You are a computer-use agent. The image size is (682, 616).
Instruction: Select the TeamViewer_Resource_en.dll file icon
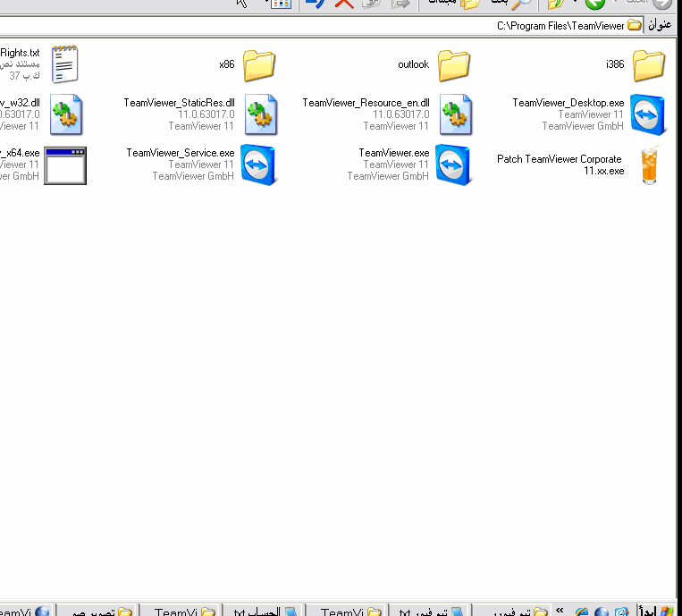[455, 114]
